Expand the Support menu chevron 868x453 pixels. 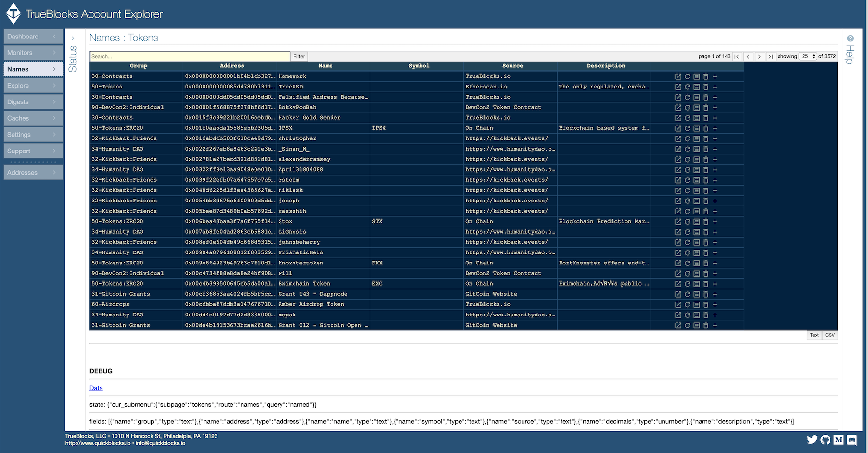click(54, 151)
